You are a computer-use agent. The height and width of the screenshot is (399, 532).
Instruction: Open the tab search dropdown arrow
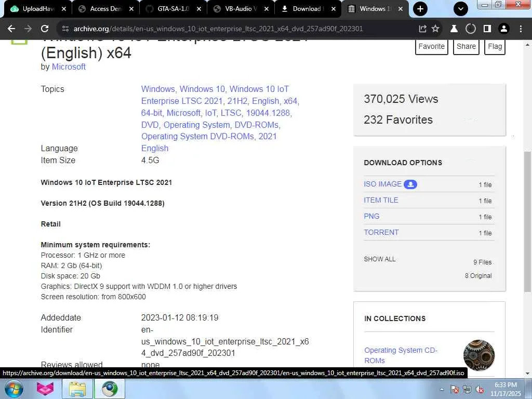(x=461, y=9)
